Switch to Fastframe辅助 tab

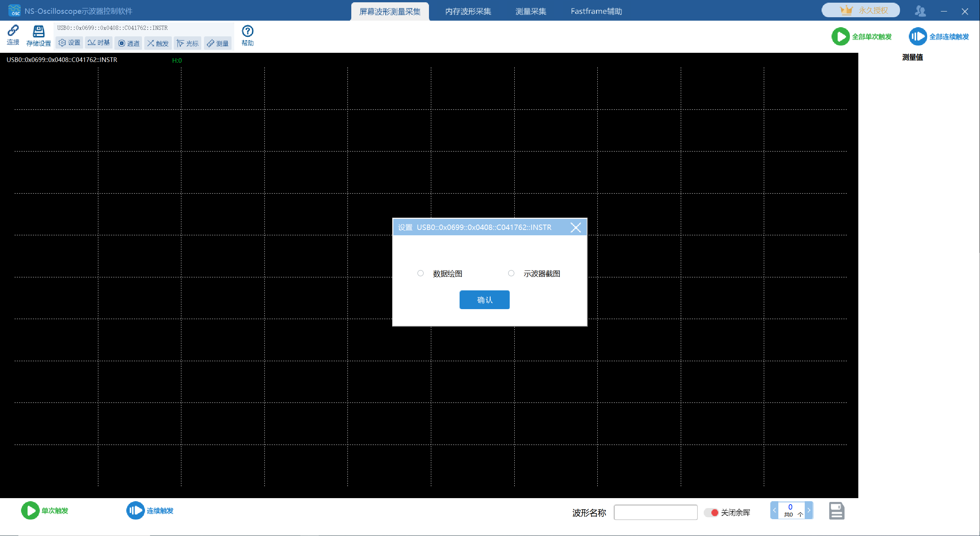coord(596,11)
